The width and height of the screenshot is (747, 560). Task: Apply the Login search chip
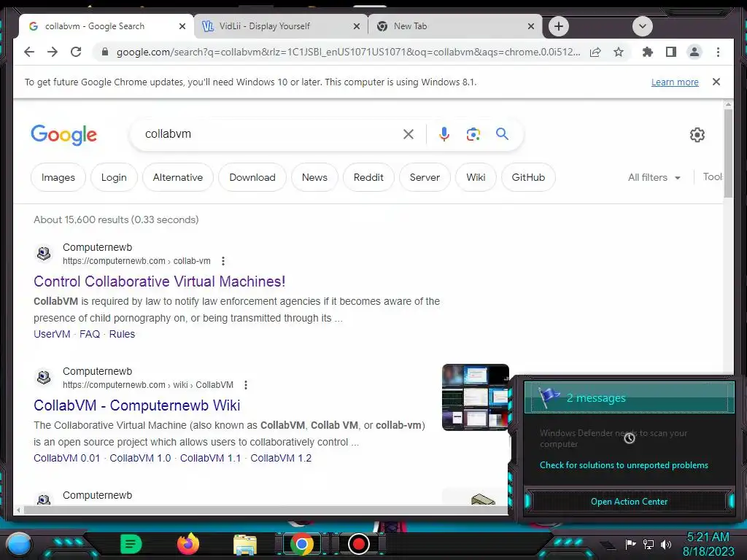[114, 177]
